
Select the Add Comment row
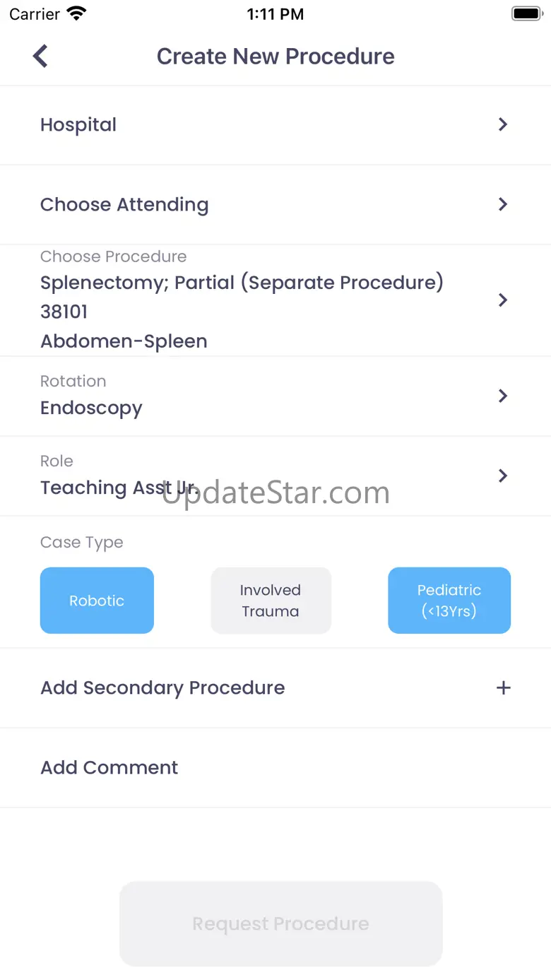(275, 767)
